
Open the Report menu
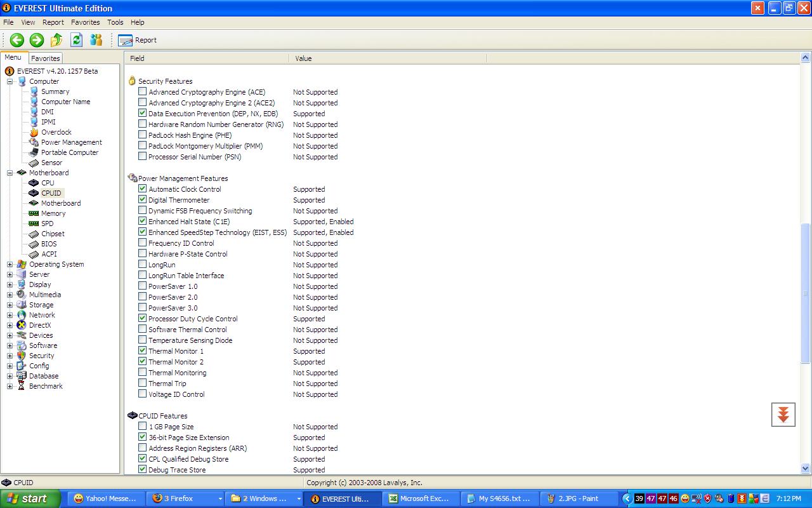[x=53, y=22]
